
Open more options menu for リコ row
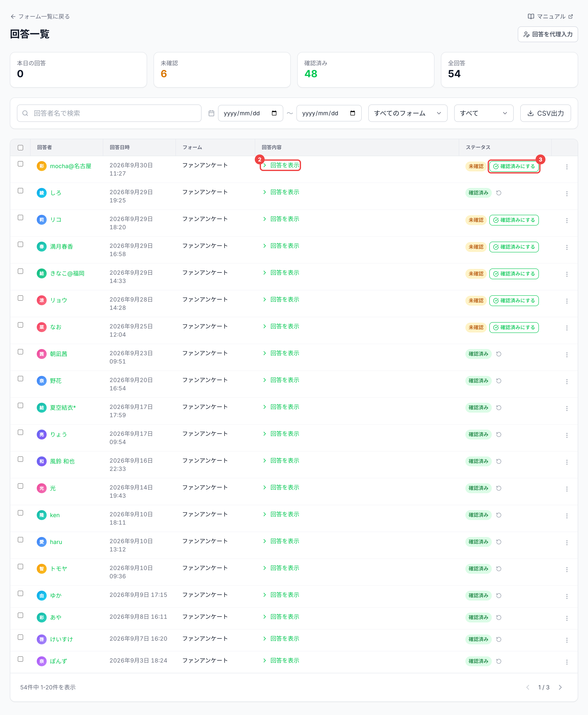coord(567,221)
